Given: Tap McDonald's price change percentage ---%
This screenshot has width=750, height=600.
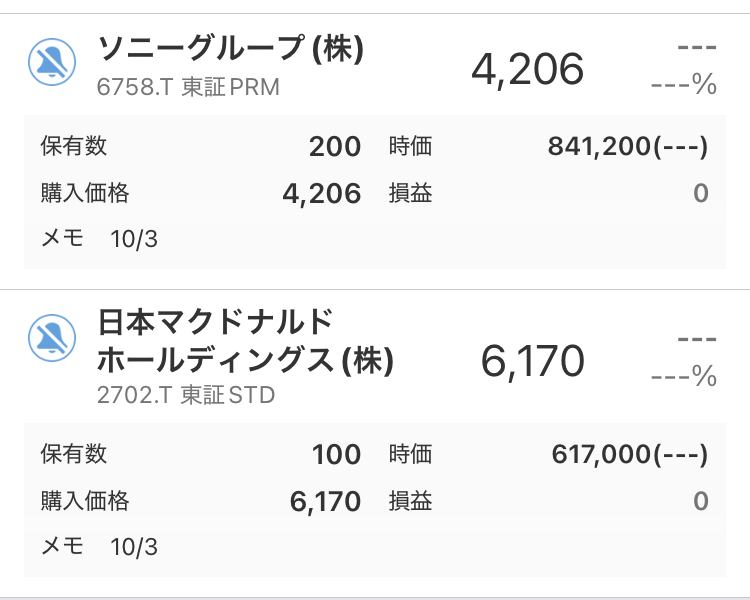Looking at the screenshot, I should coord(684,378).
